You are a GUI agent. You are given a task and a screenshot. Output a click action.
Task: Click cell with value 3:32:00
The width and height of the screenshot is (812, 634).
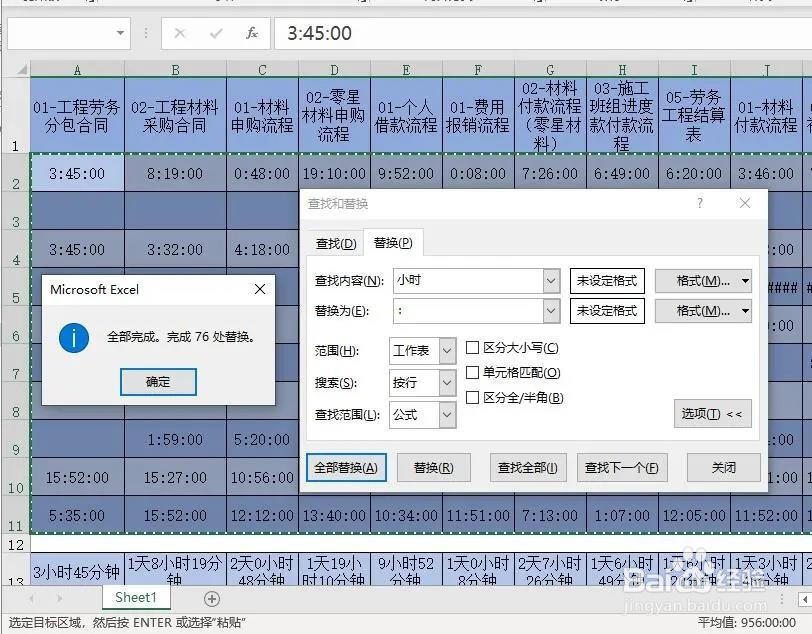coord(175,250)
